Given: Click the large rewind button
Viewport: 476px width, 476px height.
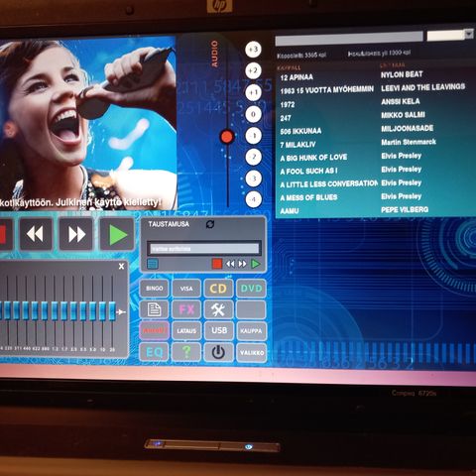Looking at the screenshot, I should 36,234.
